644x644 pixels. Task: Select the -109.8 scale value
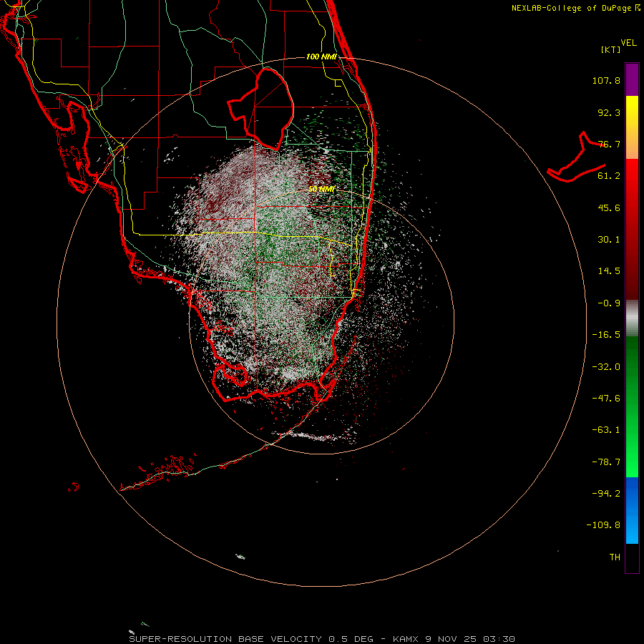point(603,525)
